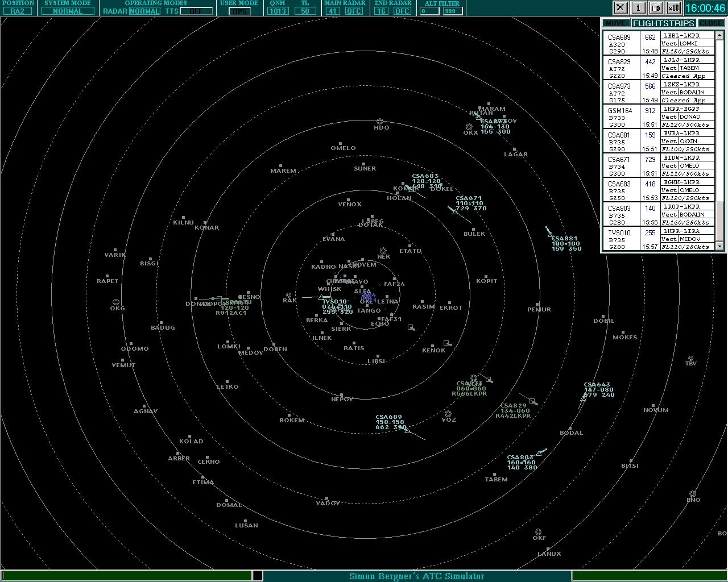Click the NER navaid circle symbol
The width and height of the screenshot is (728, 582).
click(383, 251)
